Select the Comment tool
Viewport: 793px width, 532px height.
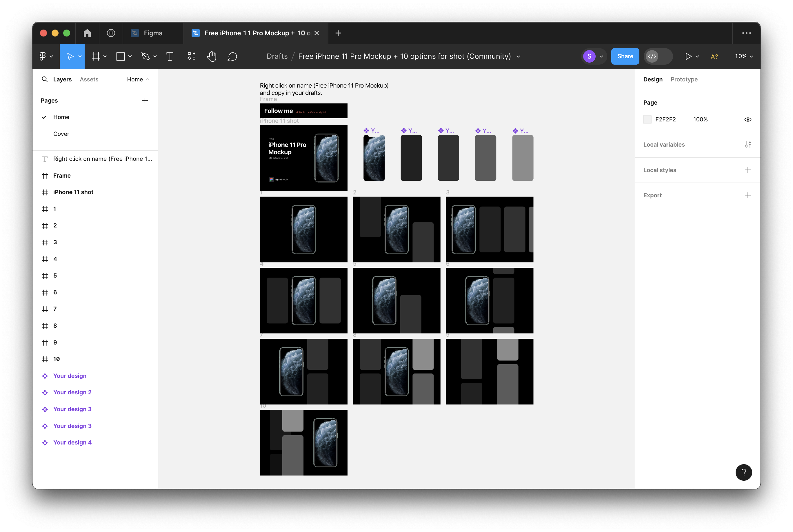[x=232, y=56]
